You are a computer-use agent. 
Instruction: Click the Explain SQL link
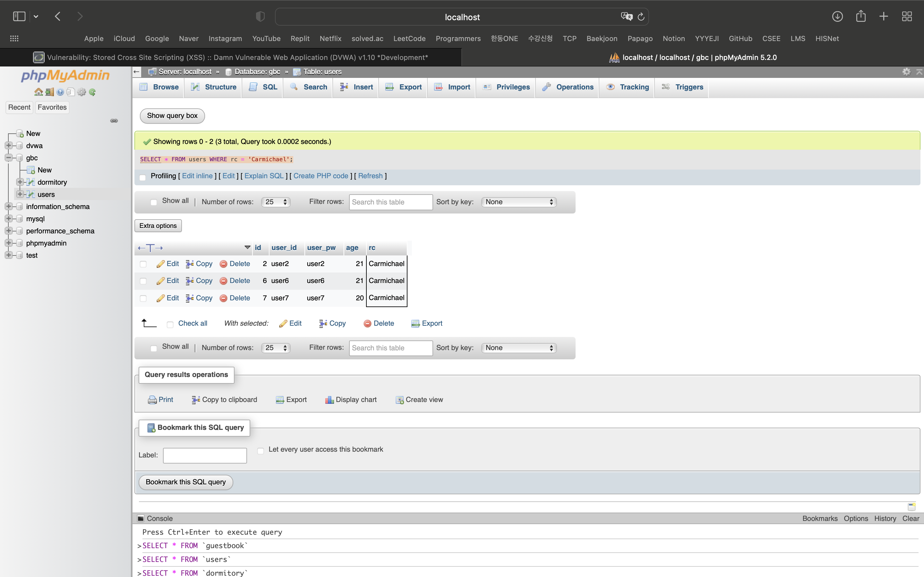[x=264, y=176]
